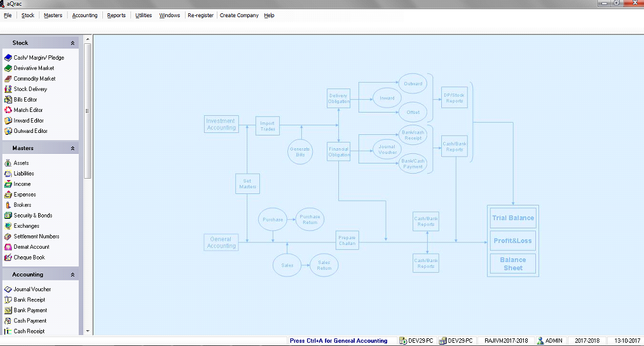Click the Match Editor icon
Screen dimensions: 644x346
click(8, 110)
